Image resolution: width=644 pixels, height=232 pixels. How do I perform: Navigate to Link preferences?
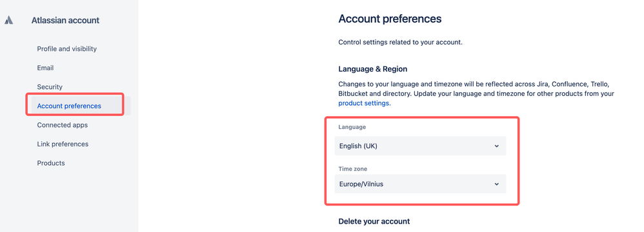click(x=63, y=144)
